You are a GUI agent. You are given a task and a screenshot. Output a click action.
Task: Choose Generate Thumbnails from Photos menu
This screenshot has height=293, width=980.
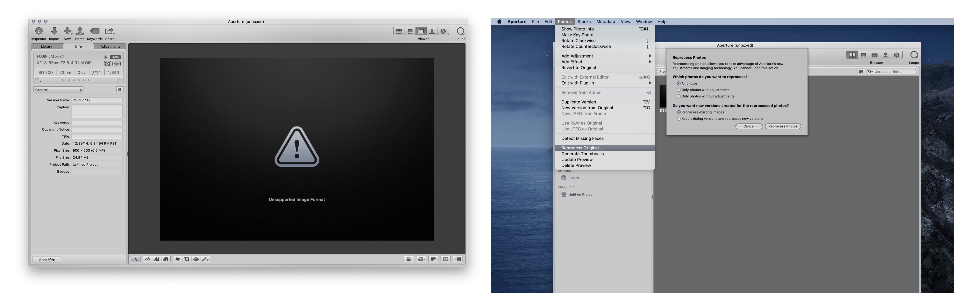[x=582, y=154]
